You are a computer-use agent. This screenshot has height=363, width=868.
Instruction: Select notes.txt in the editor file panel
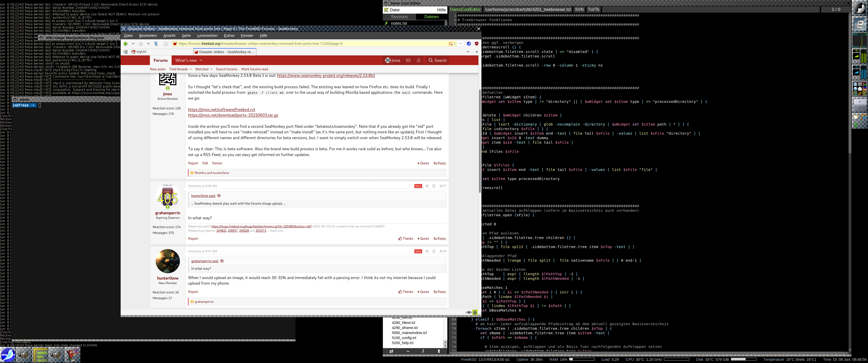(x=399, y=23)
